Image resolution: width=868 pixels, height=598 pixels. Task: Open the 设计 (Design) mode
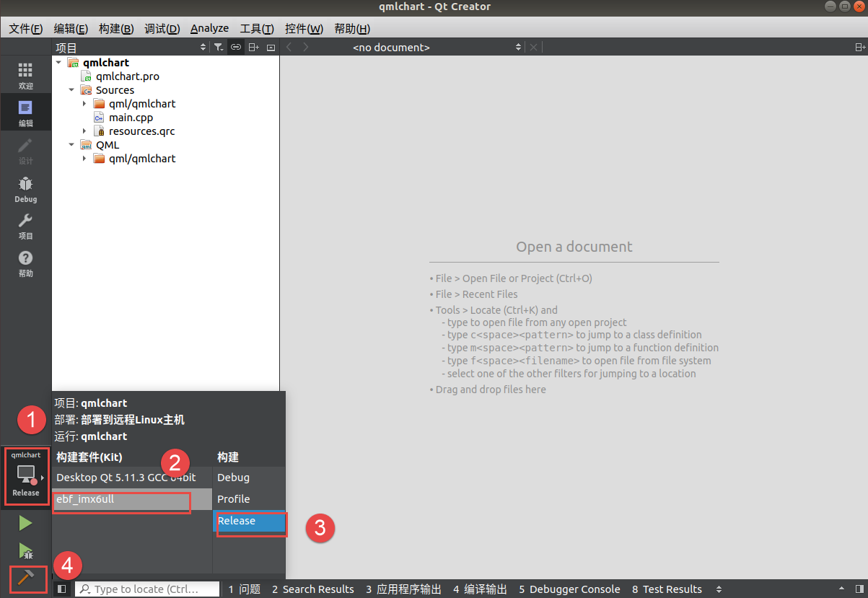point(25,150)
